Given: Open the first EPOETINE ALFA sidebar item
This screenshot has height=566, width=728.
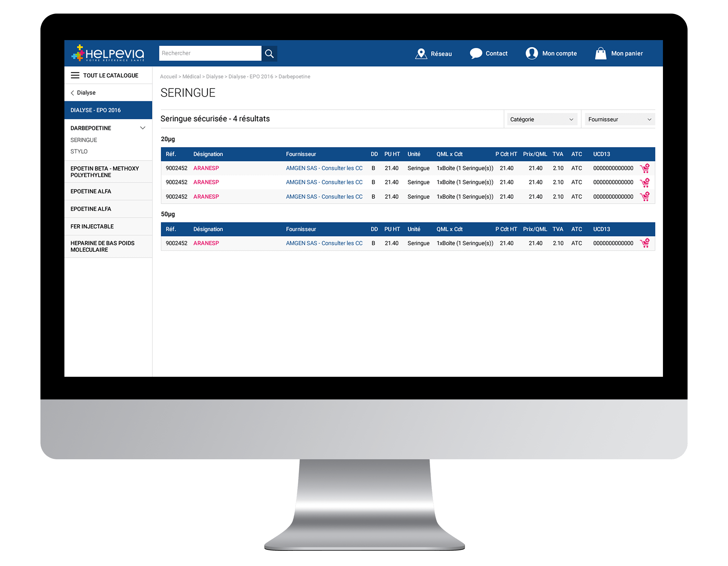Looking at the screenshot, I should 108,191.
